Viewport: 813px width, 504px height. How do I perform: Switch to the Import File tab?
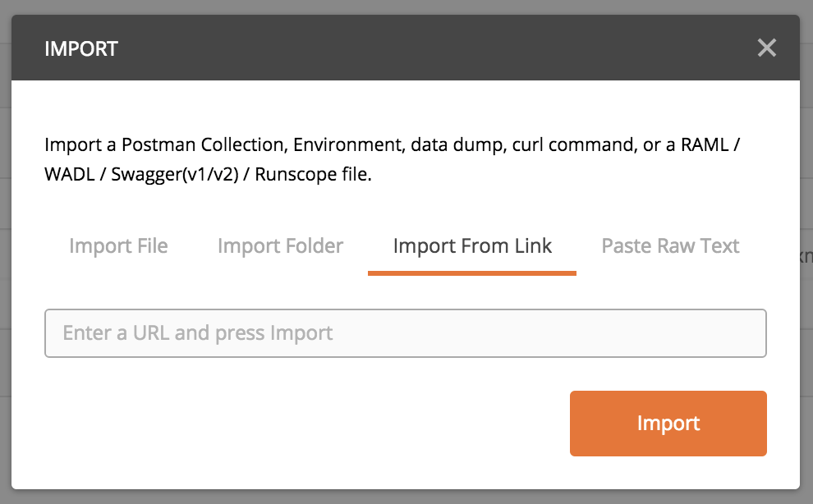coord(118,246)
